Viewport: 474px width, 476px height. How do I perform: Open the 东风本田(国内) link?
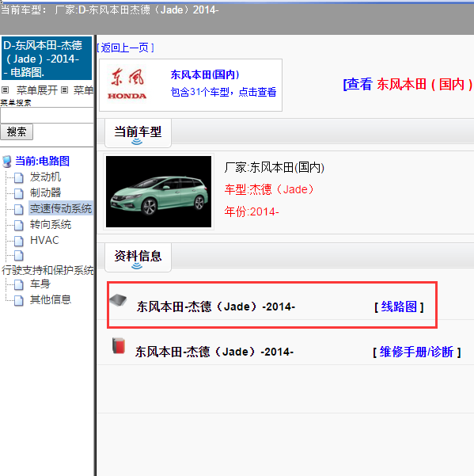(205, 74)
